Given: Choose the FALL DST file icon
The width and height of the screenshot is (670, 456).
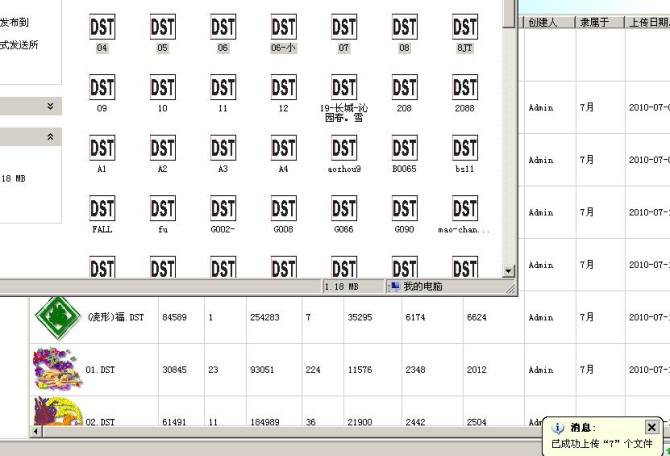Looking at the screenshot, I should point(102,209).
